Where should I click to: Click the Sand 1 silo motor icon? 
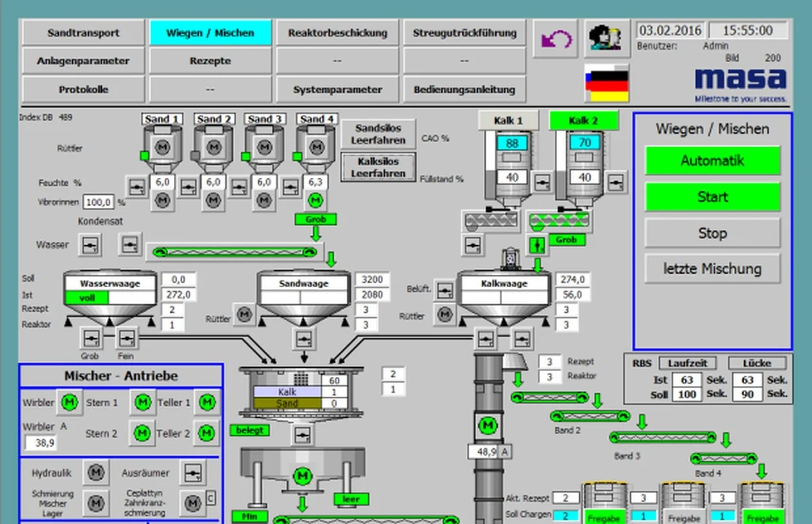click(161, 146)
